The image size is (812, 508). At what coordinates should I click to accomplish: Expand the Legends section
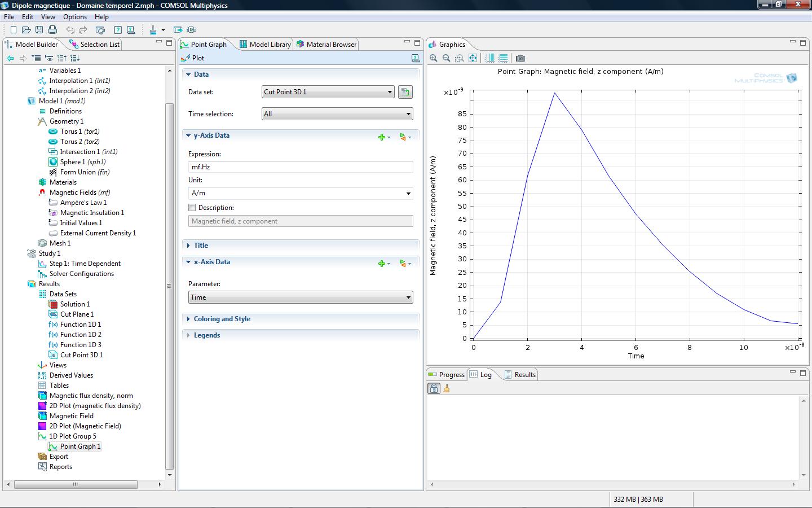tap(206, 335)
